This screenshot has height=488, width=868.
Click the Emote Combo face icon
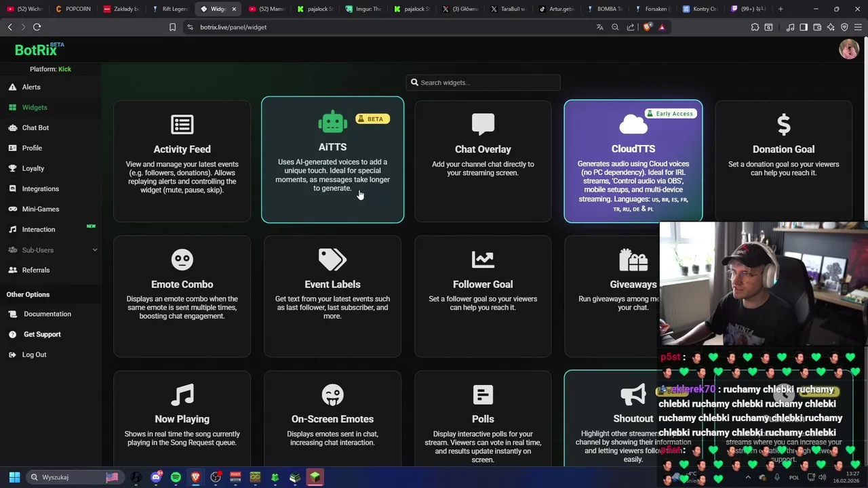click(x=182, y=260)
